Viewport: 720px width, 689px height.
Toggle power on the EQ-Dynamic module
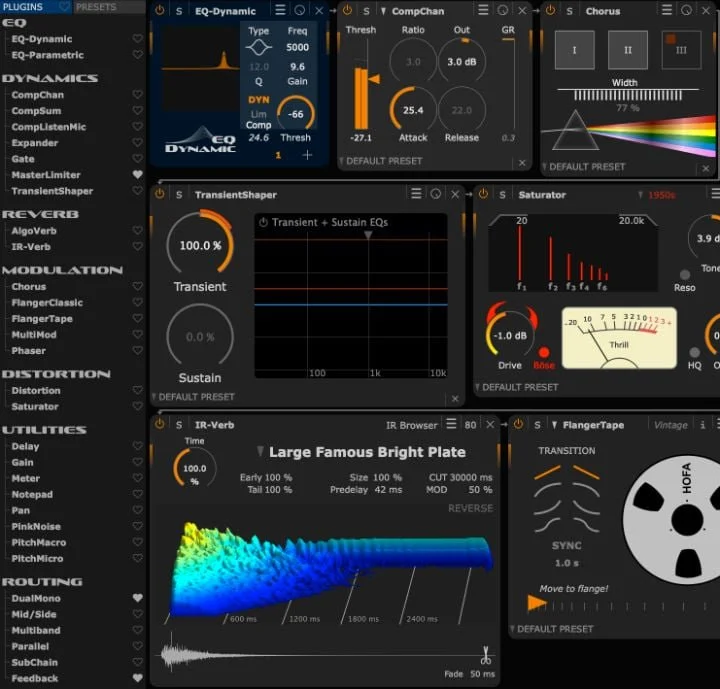(160, 10)
